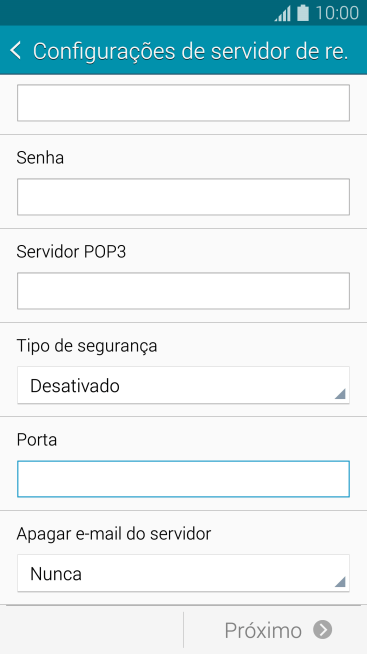Tap the signal strength icon

coord(282,14)
